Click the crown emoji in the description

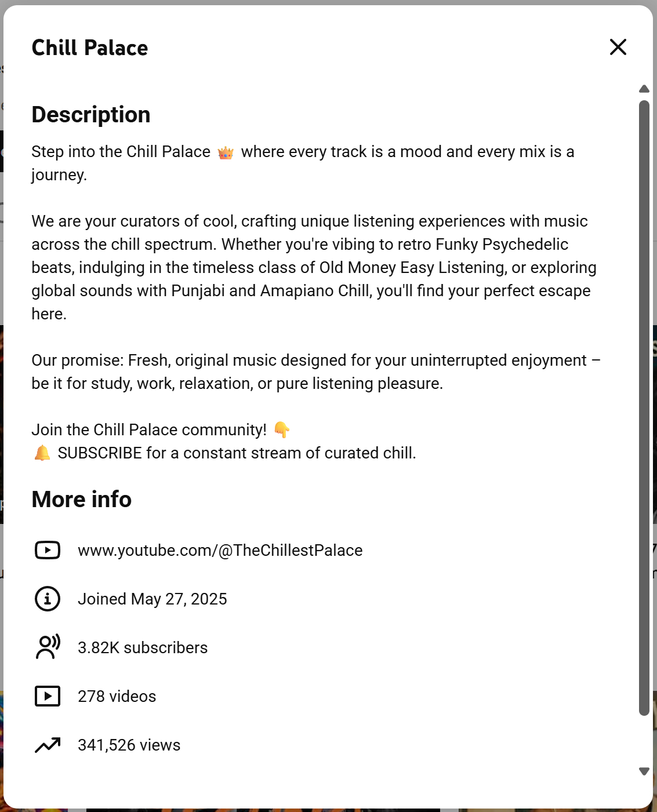tap(226, 152)
